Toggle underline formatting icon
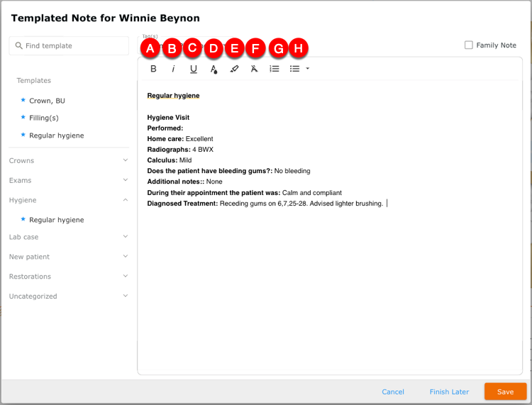 pos(194,70)
